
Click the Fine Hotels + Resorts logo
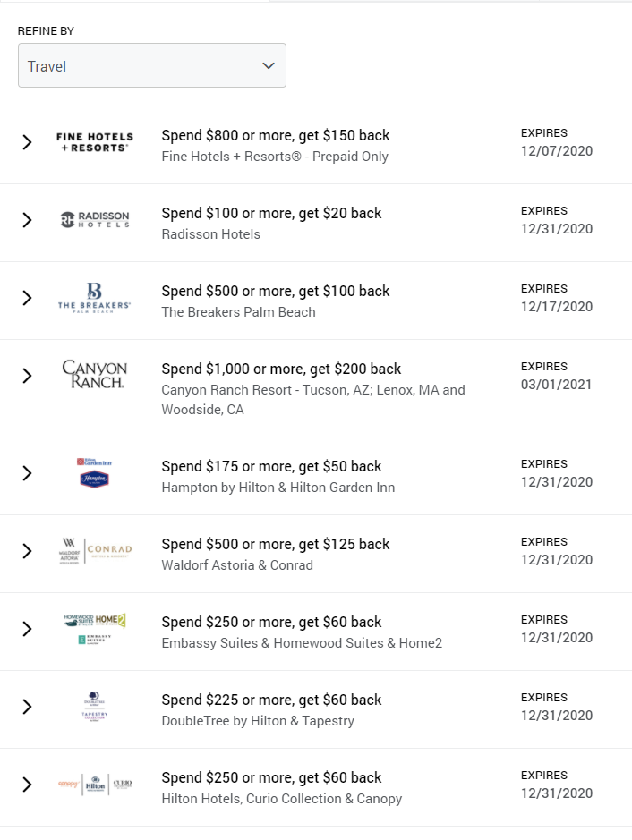(94, 142)
